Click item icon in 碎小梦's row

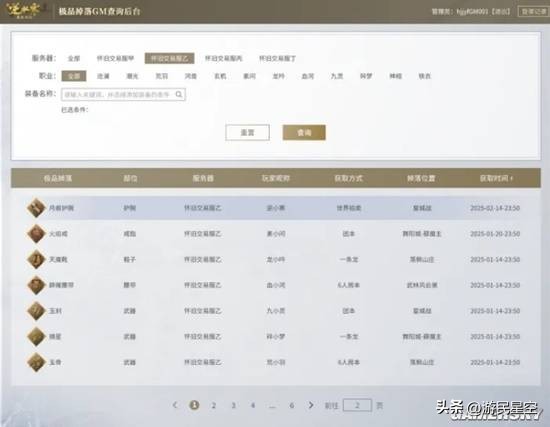click(x=36, y=336)
